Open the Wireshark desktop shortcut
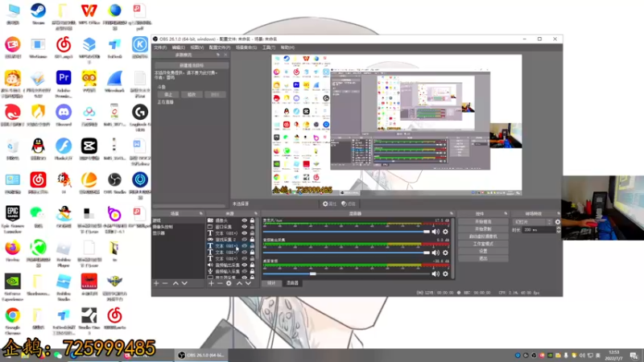This screenshot has width=644, height=362. point(114,81)
